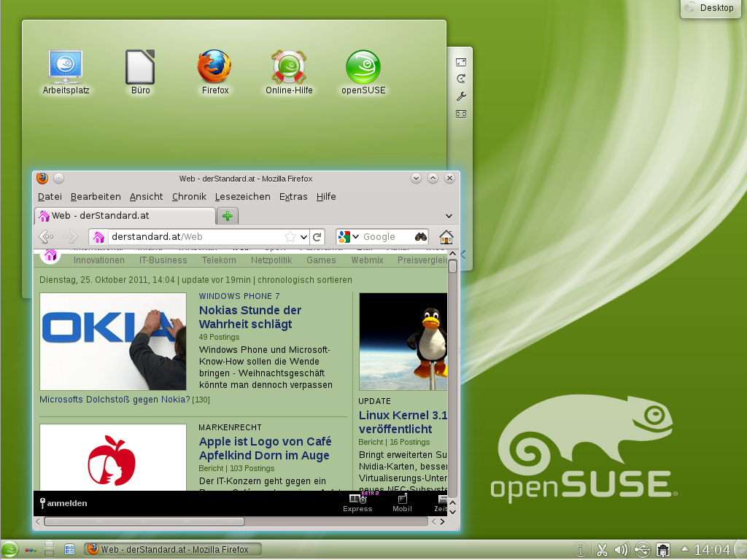Open the Büro document icon
The width and height of the screenshot is (747, 560).
coord(140,71)
